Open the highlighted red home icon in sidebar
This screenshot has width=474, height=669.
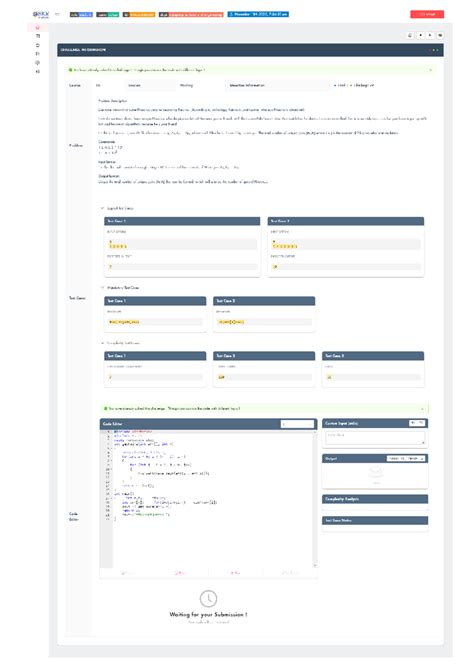tap(38, 27)
